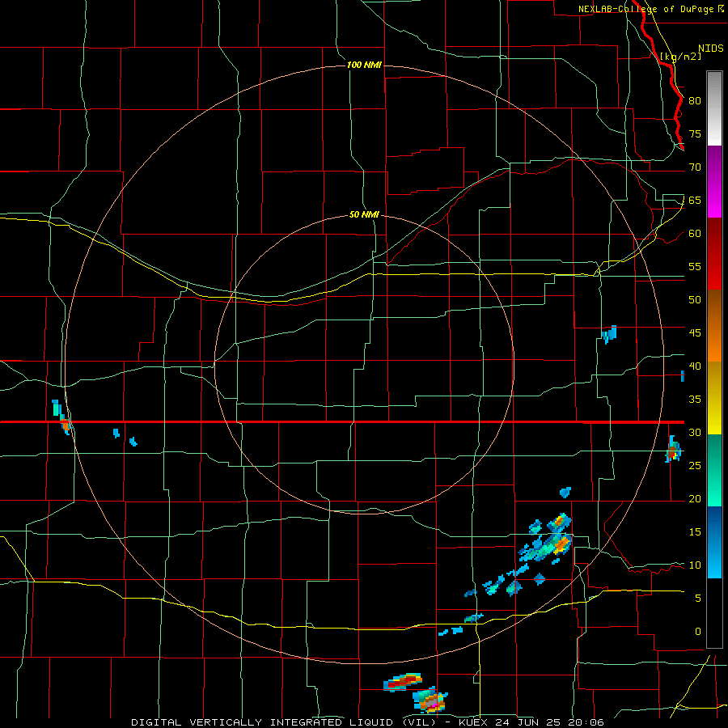Click the 50 NMI range ring label
The image size is (728, 728).
[364, 214]
